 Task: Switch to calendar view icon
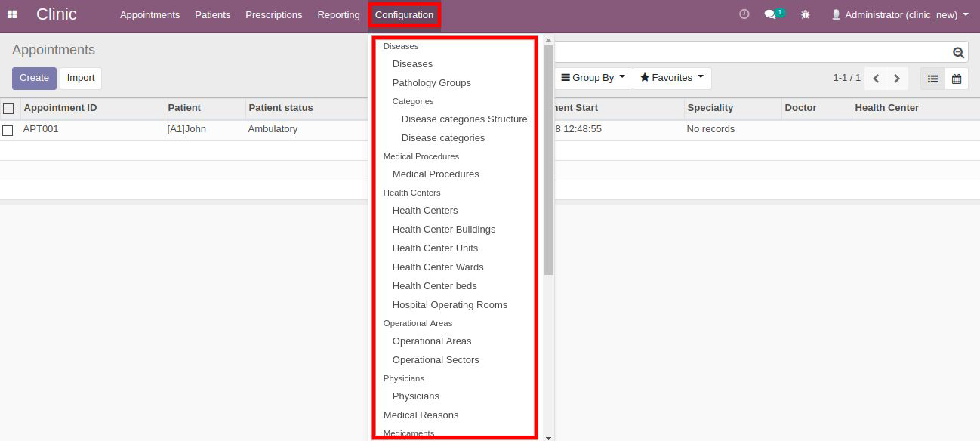tap(957, 79)
